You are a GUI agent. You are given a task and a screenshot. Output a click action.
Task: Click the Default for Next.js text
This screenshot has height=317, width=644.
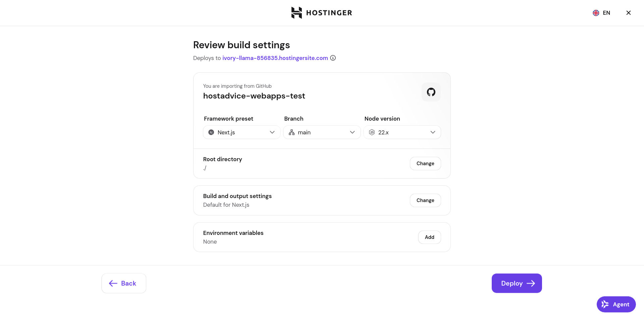(226, 205)
